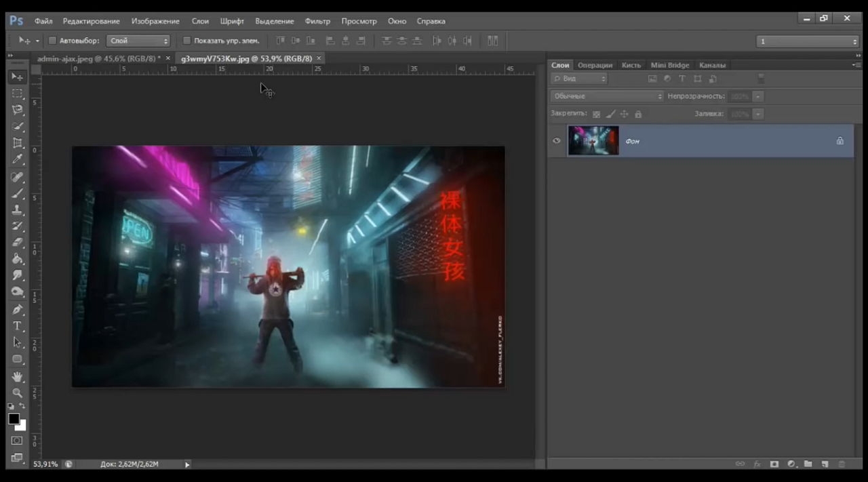Image resolution: width=868 pixels, height=482 pixels.
Task: Set the background color swatch
Action: [22, 426]
